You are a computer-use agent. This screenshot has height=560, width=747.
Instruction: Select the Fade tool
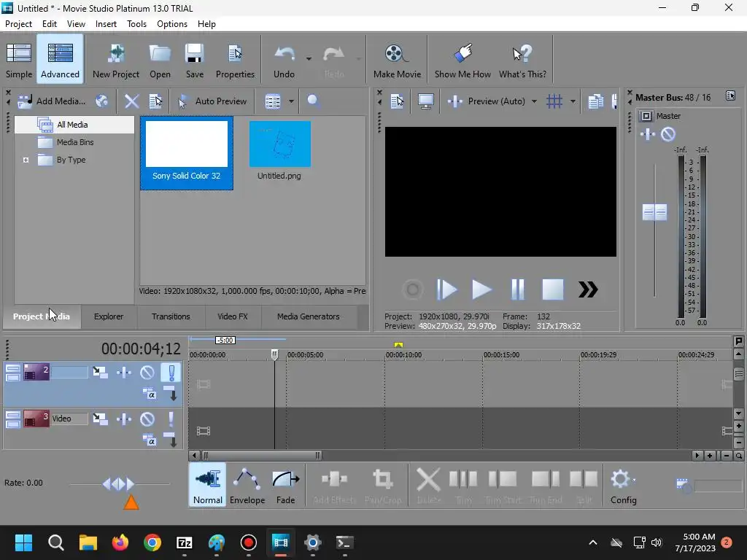285,486
